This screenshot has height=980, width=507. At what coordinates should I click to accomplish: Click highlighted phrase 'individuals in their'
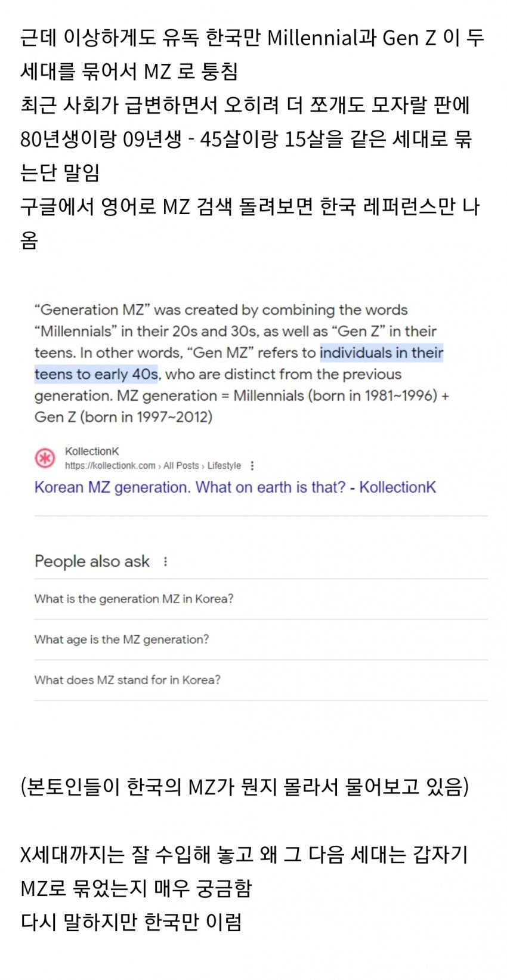[x=382, y=353]
